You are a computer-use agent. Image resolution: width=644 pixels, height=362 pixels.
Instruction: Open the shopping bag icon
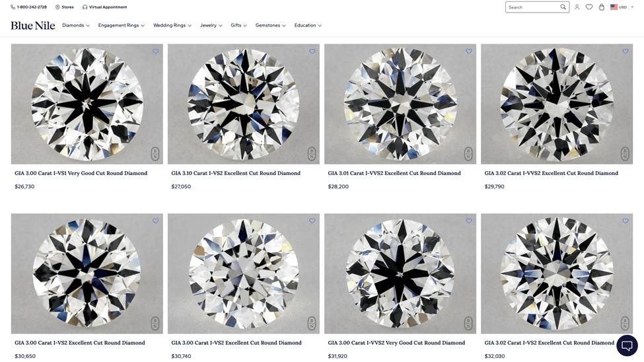tap(602, 7)
